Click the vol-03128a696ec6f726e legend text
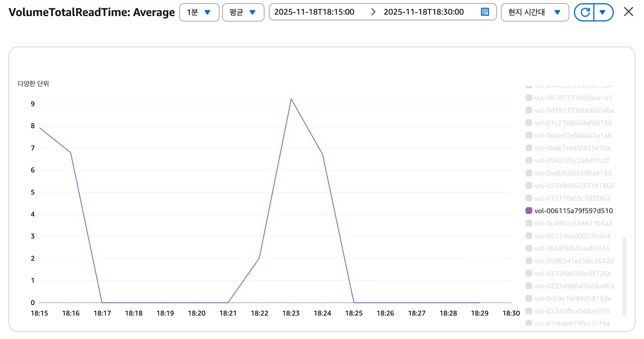The image size is (644, 339). [x=573, y=274]
